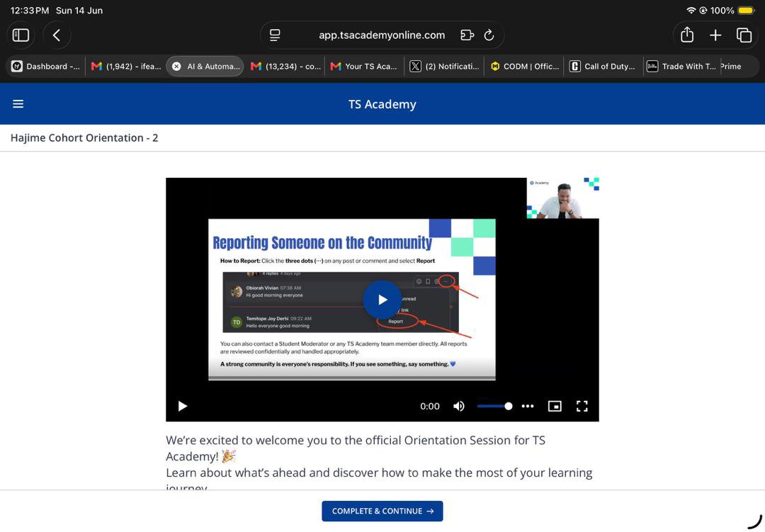Open the extensions icon in address bar
765x532 pixels.
(467, 35)
